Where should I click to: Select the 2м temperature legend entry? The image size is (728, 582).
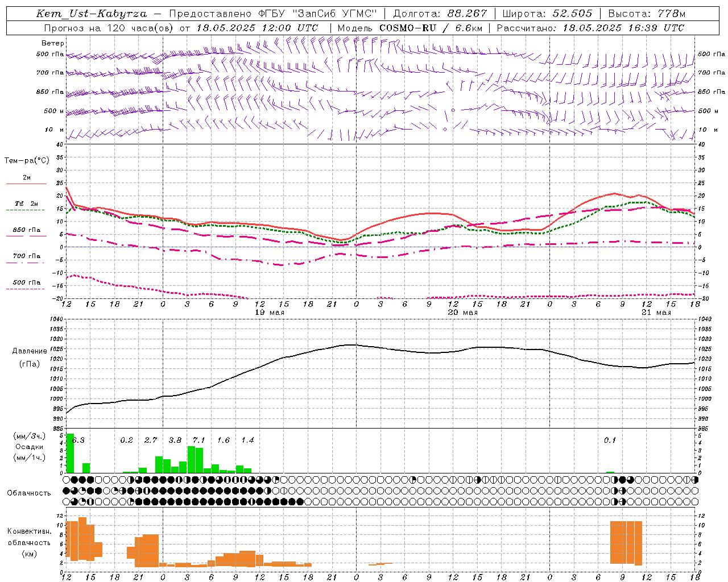(27, 177)
